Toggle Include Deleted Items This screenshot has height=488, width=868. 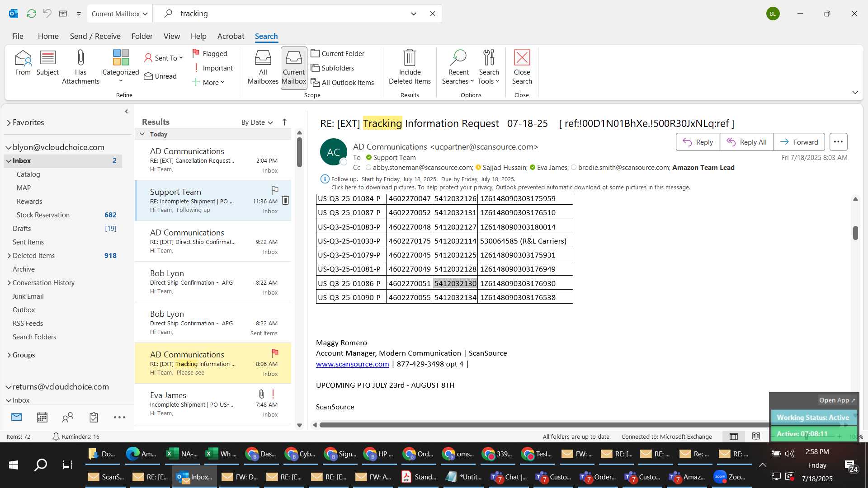[x=410, y=67]
